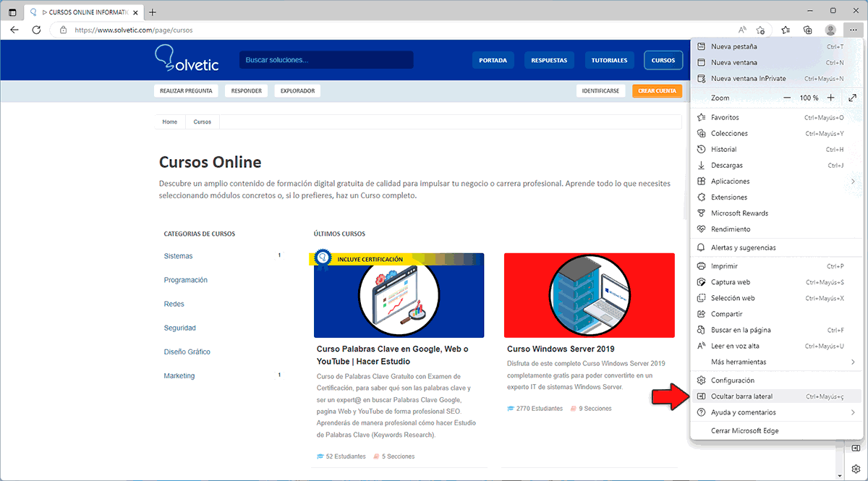This screenshot has width=868, height=481.
Task: Click the three-dot settings menu button
Action: coord(853,30)
